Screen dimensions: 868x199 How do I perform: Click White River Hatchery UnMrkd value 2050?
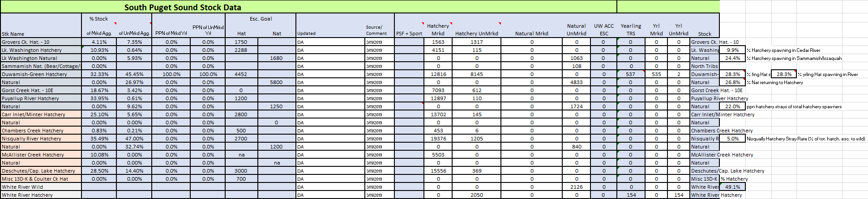[x=476, y=195]
